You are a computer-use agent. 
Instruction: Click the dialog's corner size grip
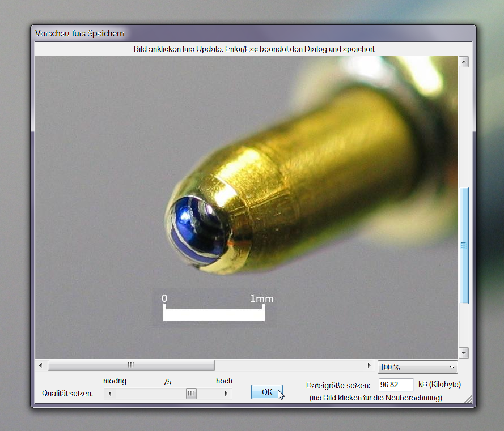pyautogui.click(x=468, y=399)
